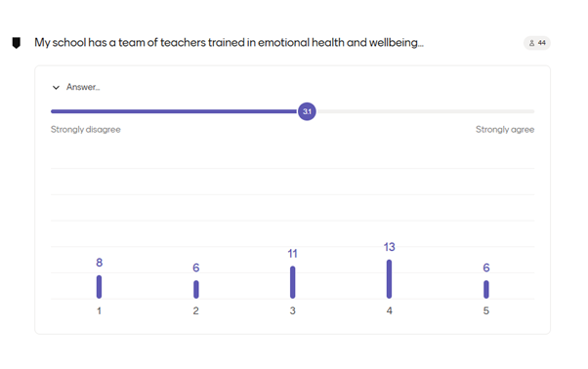Click the 3.1 average slider handle
This screenshot has height=369, width=588.
(307, 111)
